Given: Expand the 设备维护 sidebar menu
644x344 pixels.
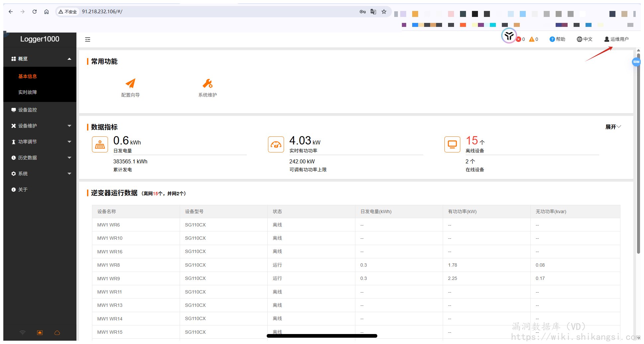Looking at the screenshot, I should click(40, 126).
